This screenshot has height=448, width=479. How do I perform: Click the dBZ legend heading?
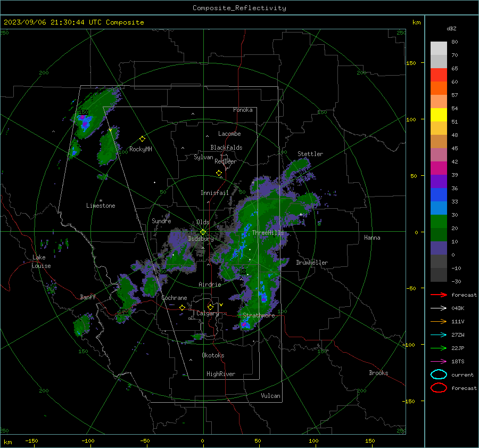tap(451, 28)
